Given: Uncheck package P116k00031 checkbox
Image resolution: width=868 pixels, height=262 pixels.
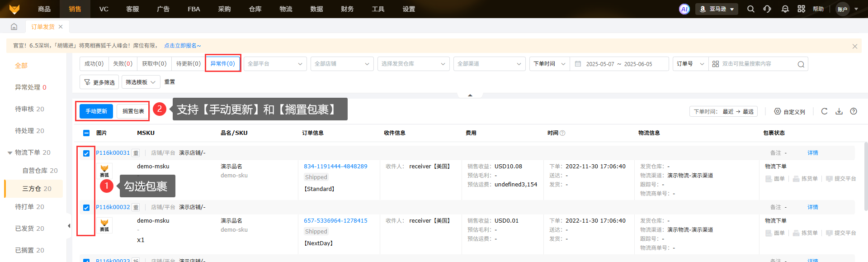Looking at the screenshot, I should [86, 153].
